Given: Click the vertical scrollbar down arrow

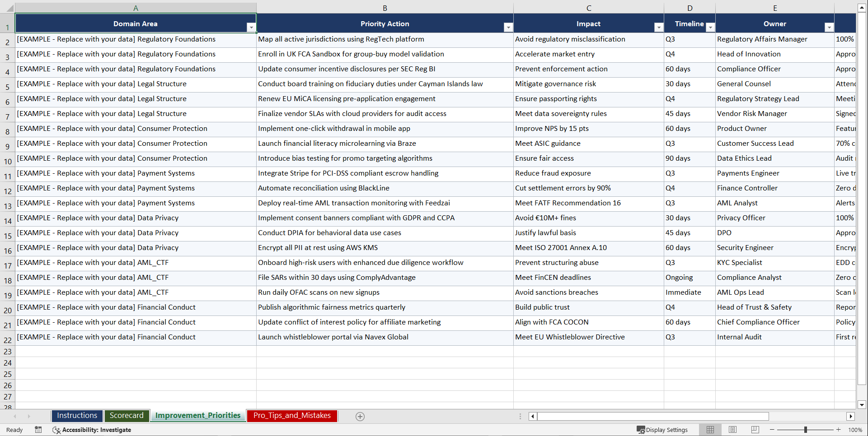Looking at the screenshot, I should pyautogui.click(x=862, y=405).
